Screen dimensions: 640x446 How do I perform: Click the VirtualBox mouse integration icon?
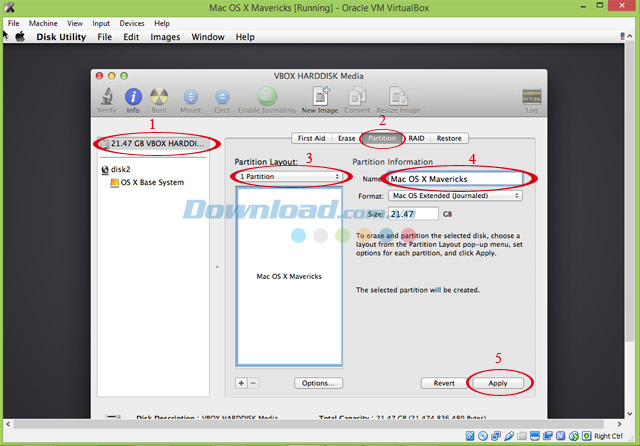click(x=574, y=436)
